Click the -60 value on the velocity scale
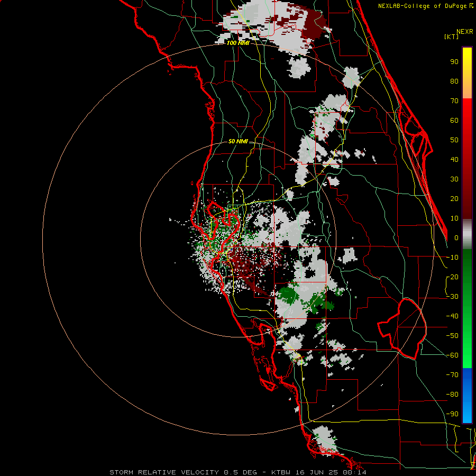476x476 pixels. pyautogui.click(x=452, y=355)
